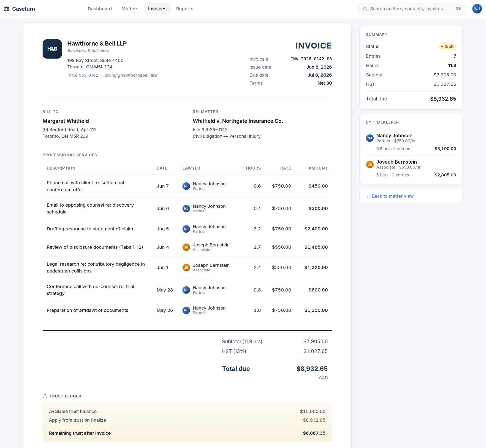Click the Trust Ledger lock icon
486x448 pixels.
coord(45,396)
